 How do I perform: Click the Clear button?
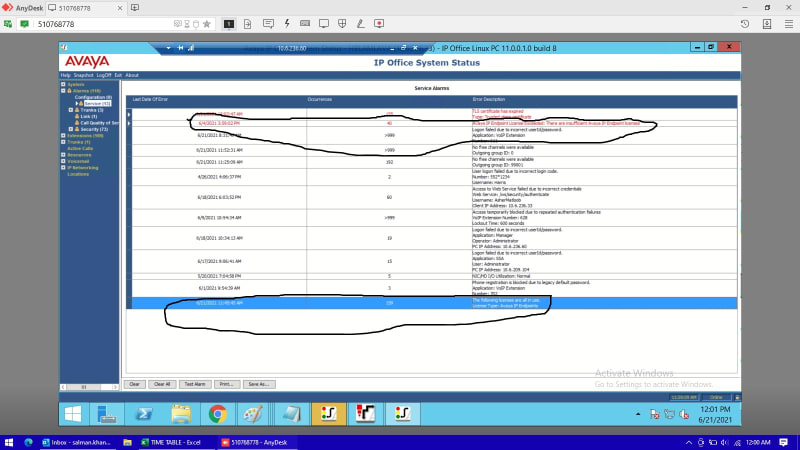(134, 384)
